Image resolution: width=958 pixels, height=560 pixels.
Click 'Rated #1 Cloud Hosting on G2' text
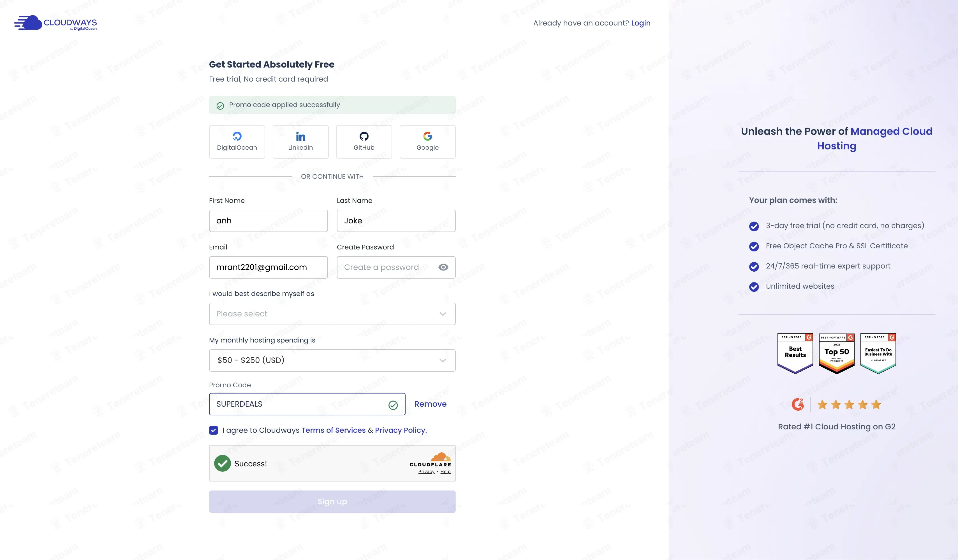(x=836, y=427)
